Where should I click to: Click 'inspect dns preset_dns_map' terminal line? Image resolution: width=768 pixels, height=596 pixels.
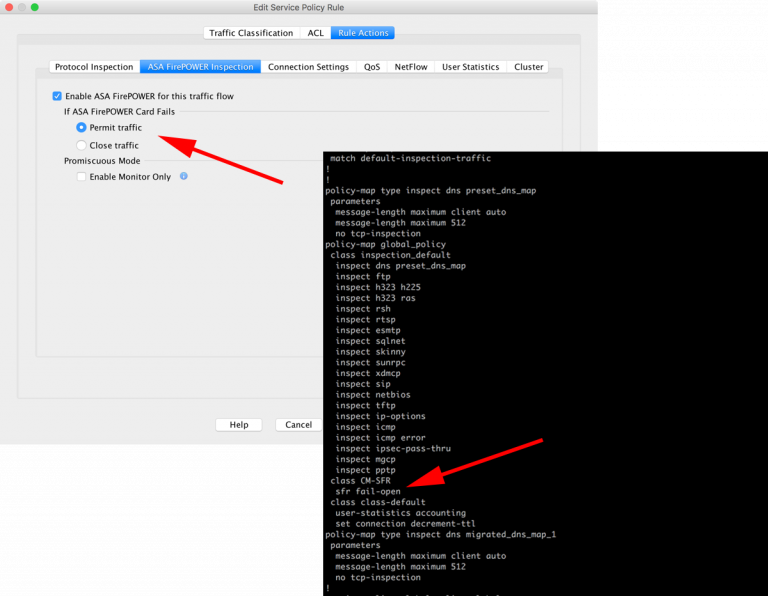[401, 265]
